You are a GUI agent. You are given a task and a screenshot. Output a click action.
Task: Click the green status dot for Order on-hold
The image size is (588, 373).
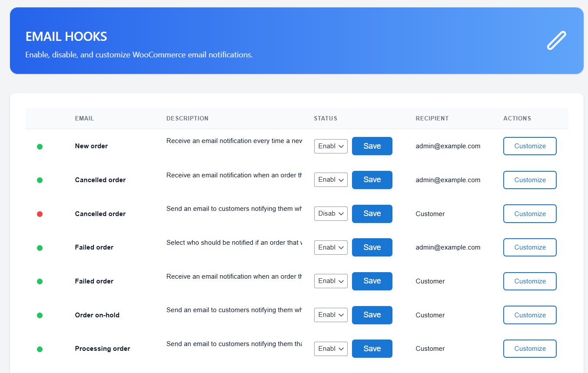[x=40, y=315]
